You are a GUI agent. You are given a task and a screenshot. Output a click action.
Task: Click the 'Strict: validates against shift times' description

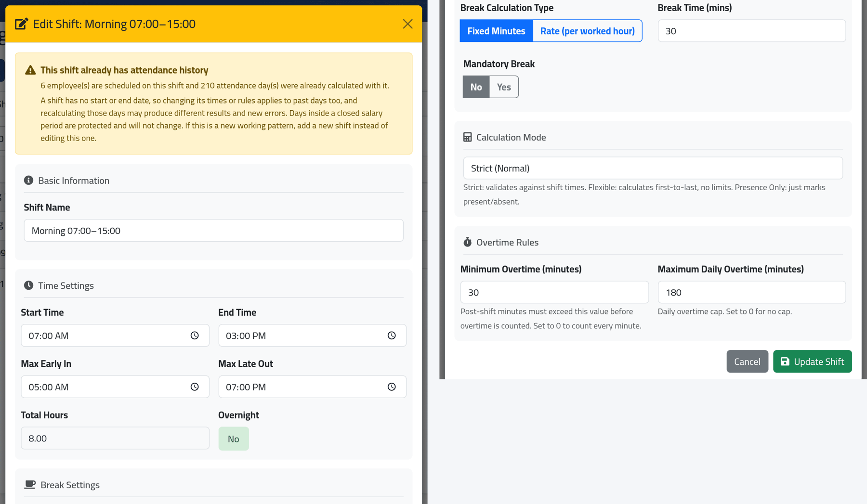tap(644, 194)
